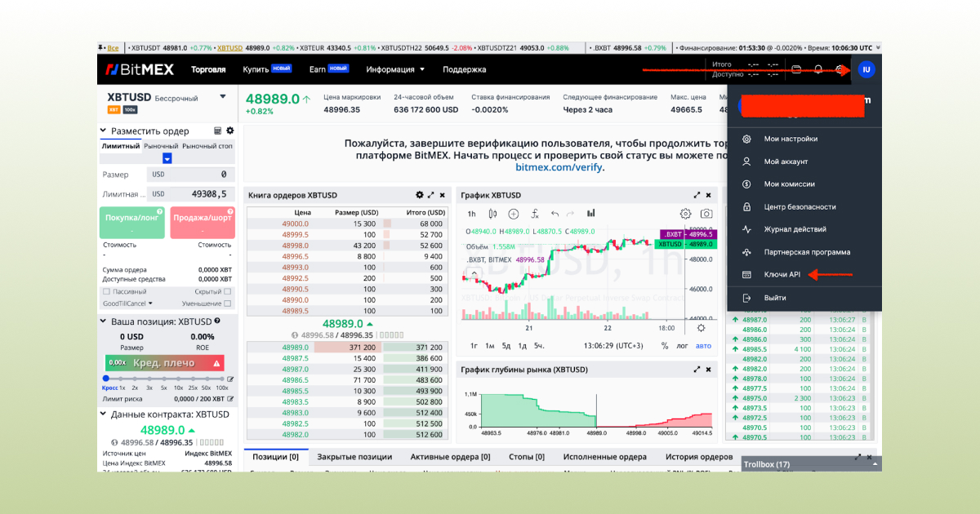
Task: Take a chart snapshot with the camera icon
Action: (x=707, y=214)
